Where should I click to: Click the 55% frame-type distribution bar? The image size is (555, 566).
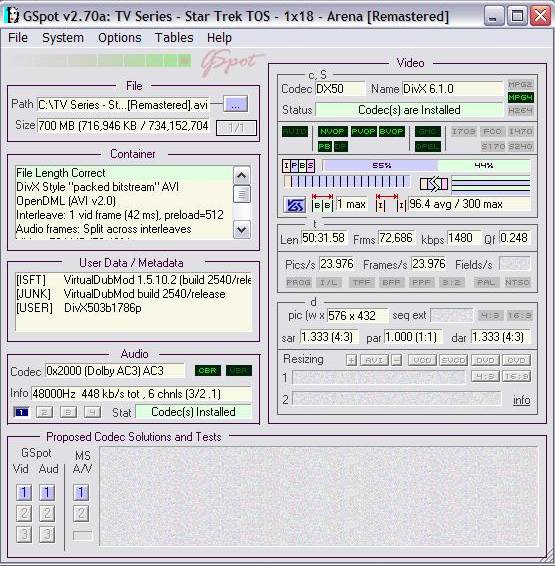pyautogui.click(x=380, y=166)
